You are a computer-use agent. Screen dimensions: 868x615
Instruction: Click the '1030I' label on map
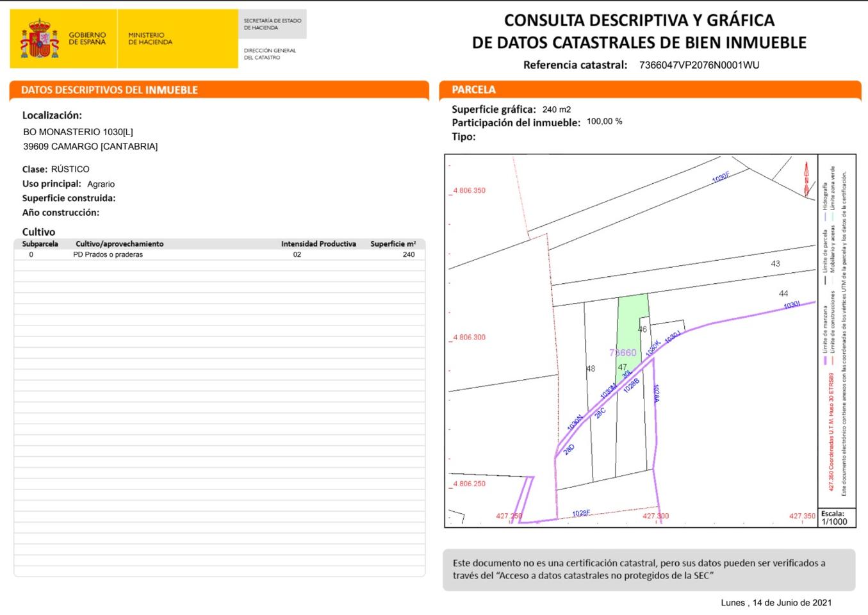click(x=792, y=305)
